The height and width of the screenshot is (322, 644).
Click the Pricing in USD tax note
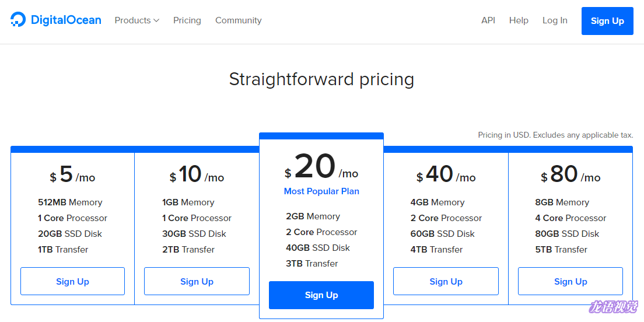[555, 135]
